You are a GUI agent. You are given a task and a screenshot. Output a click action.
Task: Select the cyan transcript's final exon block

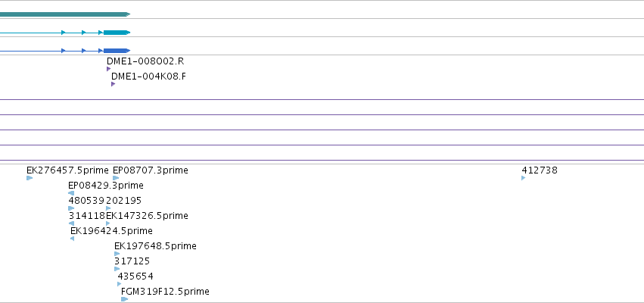117,33
